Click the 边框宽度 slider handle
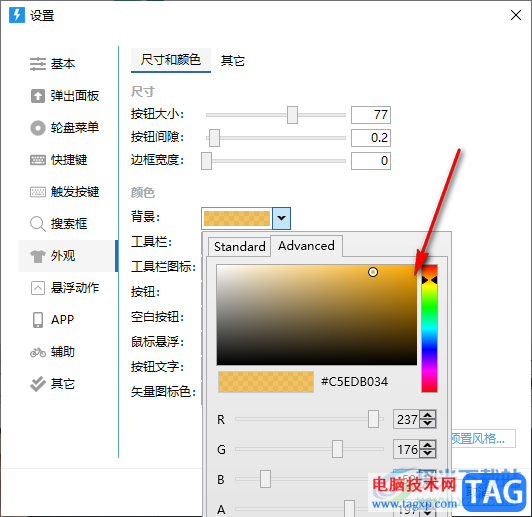 point(206,161)
